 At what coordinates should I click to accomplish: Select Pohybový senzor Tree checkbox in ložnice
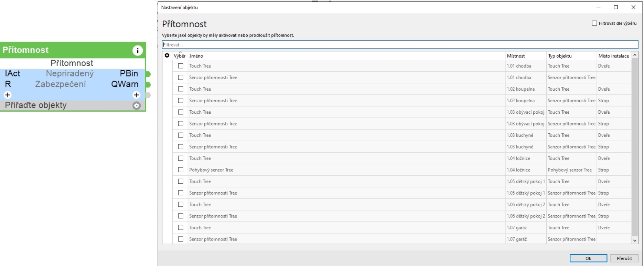(181, 170)
